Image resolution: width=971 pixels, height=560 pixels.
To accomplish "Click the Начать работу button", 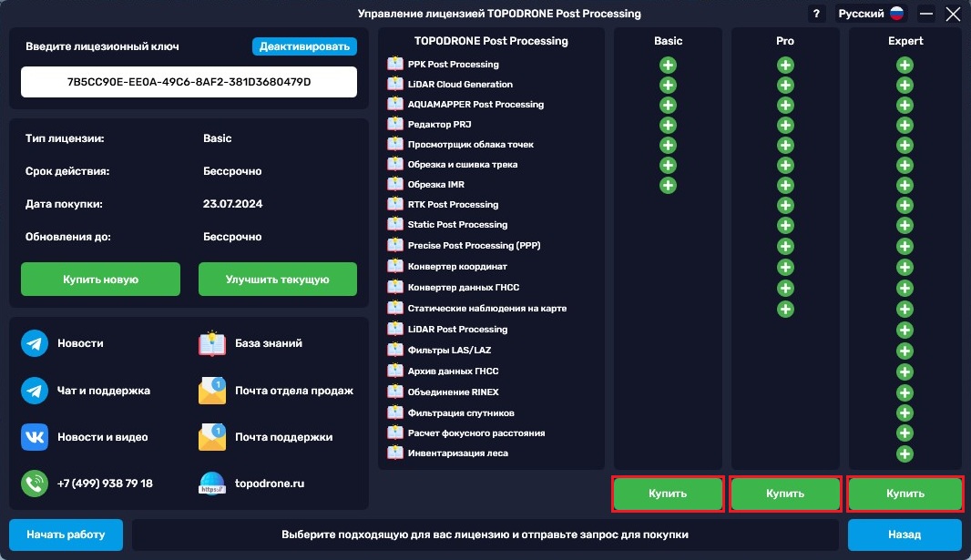I will point(66,535).
